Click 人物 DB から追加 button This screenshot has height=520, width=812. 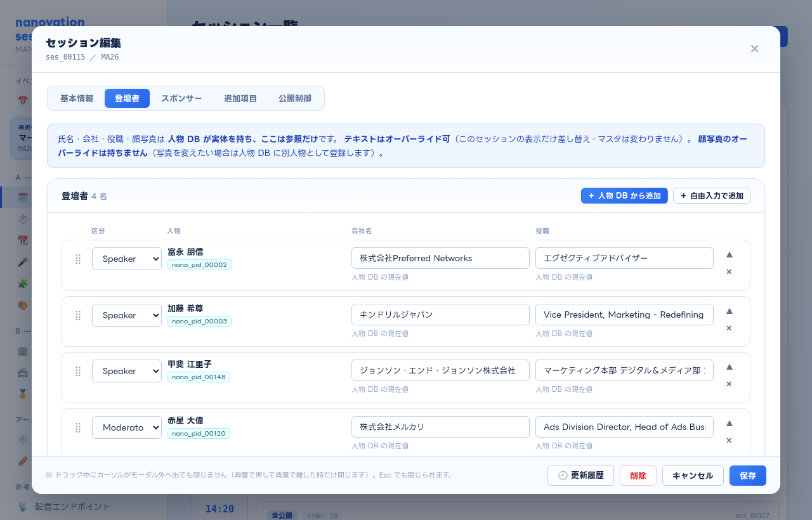[624, 196]
